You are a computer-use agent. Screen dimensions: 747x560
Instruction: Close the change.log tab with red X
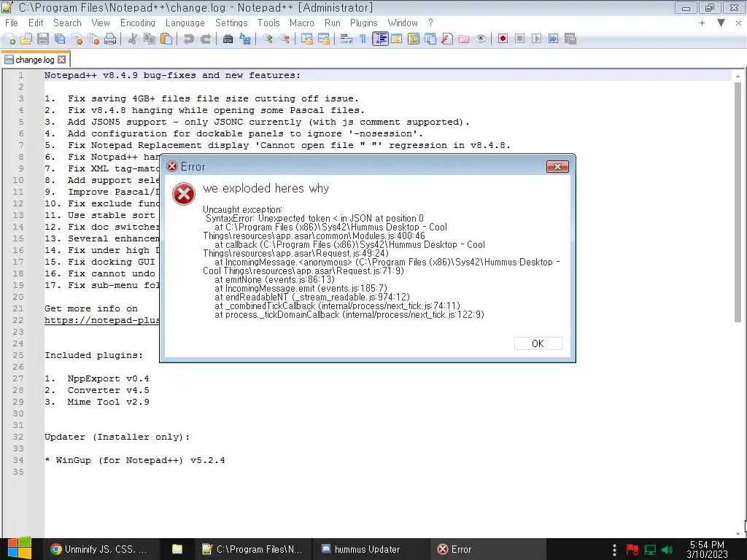tap(62, 60)
